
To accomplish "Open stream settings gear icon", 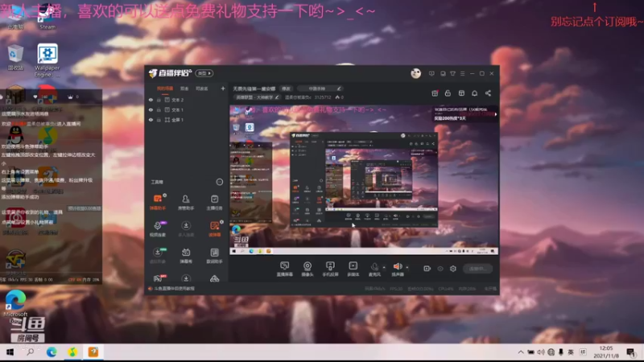I will 453,269.
